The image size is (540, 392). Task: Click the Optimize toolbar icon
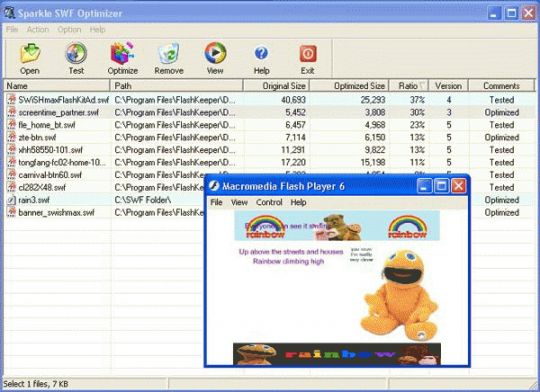122,53
